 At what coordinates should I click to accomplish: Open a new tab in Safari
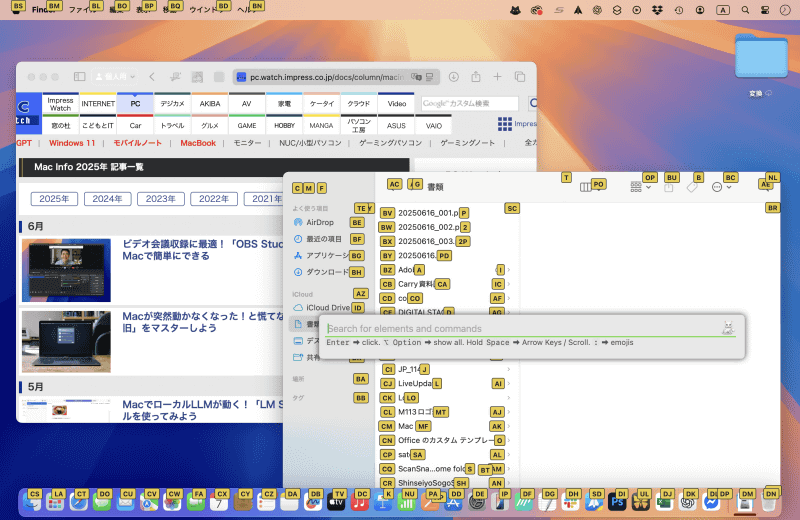point(497,77)
